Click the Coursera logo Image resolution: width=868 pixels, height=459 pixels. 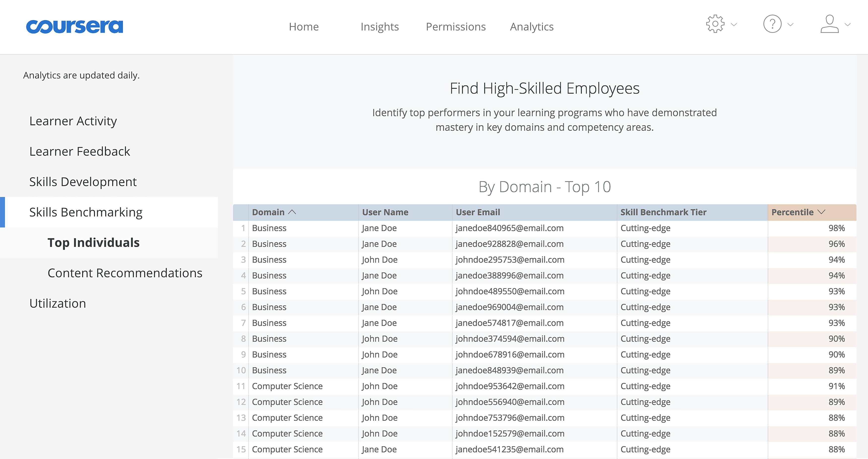point(74,26)
